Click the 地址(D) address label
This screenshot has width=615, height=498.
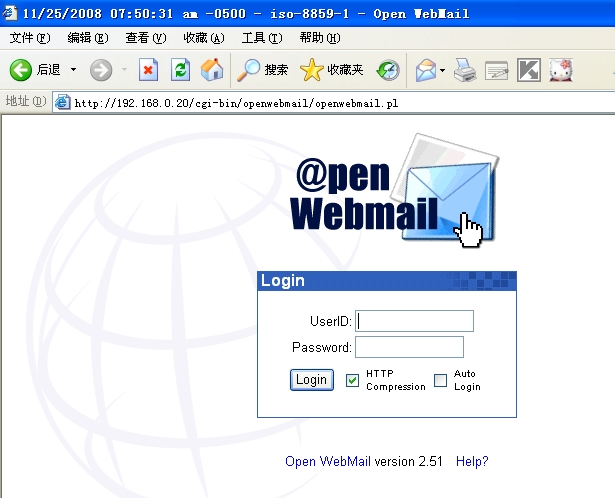point(26,101)
